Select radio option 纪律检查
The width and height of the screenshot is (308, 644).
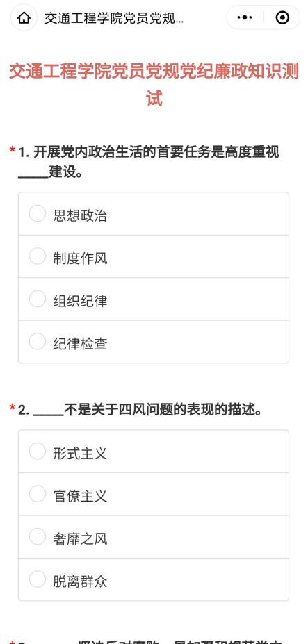[38, 342]
